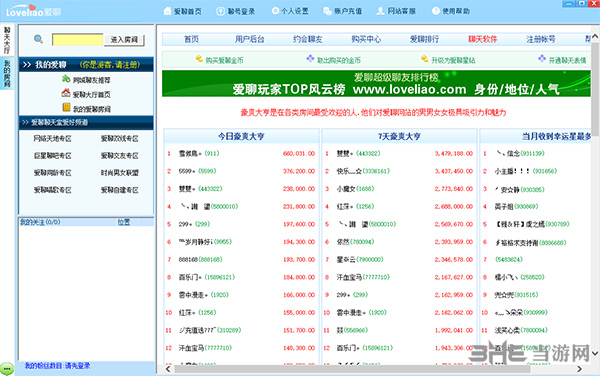Click the horizontal scrollbar right arrow
The height and width of the screenshot is (376, 600).
click(579, 369)
